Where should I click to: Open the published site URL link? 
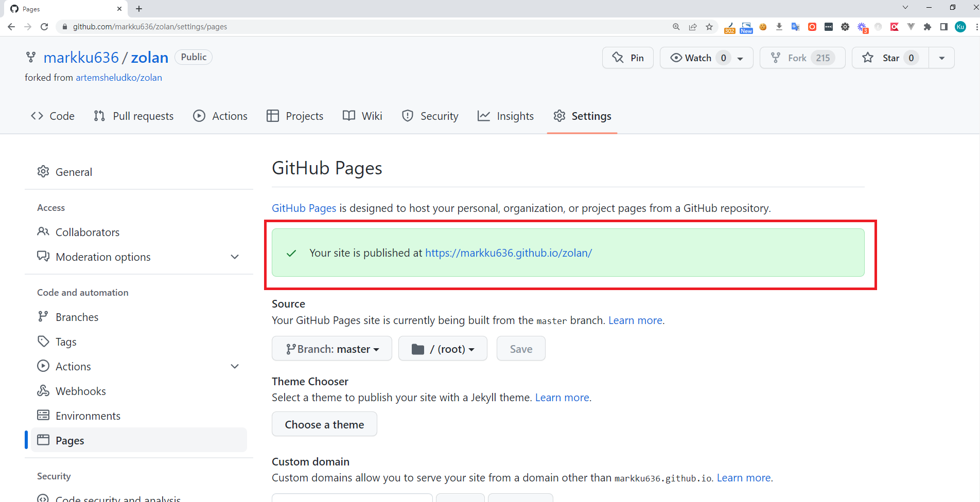point(508,253)
